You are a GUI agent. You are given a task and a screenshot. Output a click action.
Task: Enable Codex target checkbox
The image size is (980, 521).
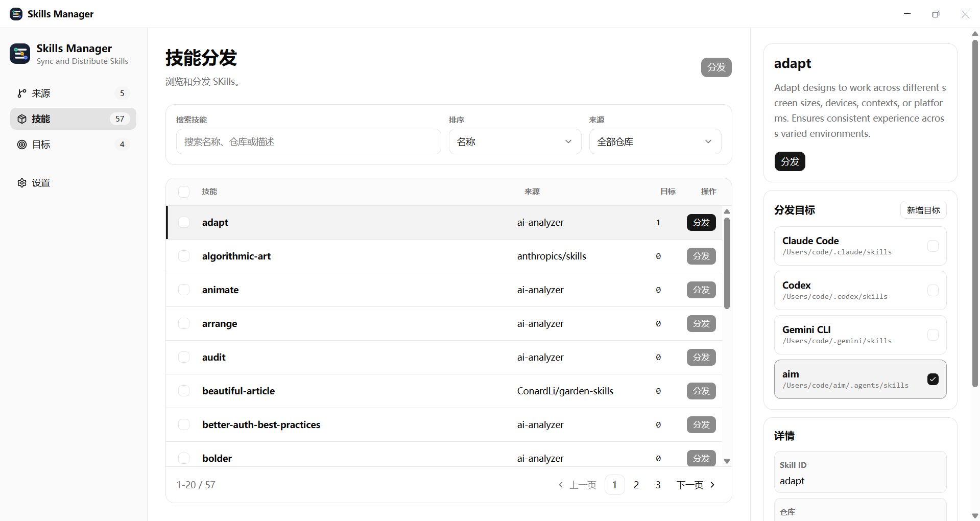(x=933, y=290)
